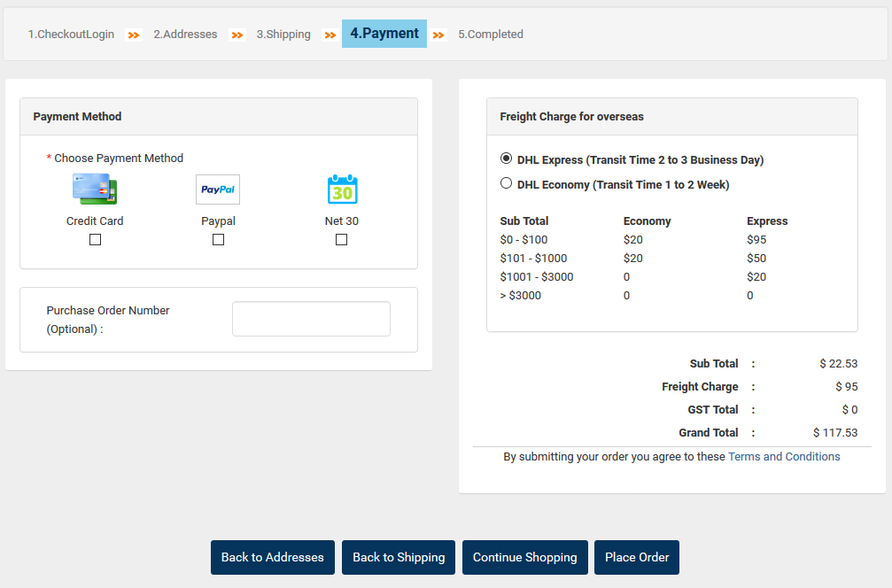This screenshot has height=588, width=892.
Task: Go to the 1.CheckoutLogin step
Action: tap(71, 34)
